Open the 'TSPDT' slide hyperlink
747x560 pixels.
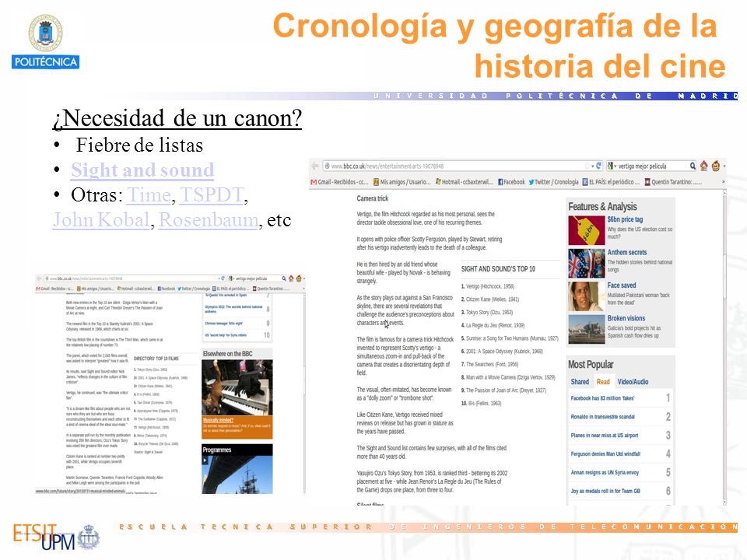(x=212, y=194)
